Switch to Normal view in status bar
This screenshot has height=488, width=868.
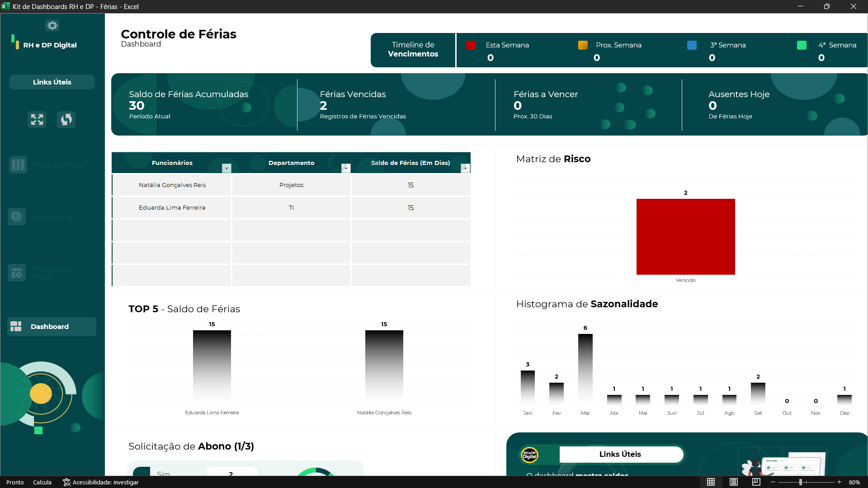711,482
